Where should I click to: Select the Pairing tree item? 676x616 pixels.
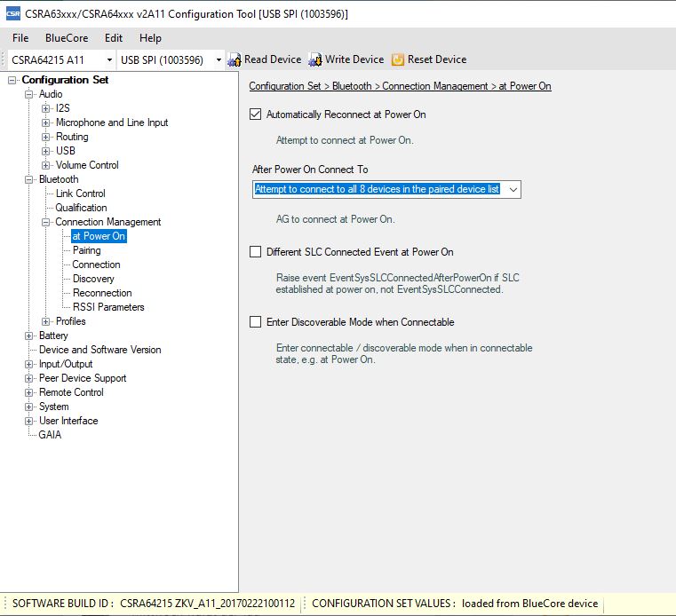coord(86,250)
